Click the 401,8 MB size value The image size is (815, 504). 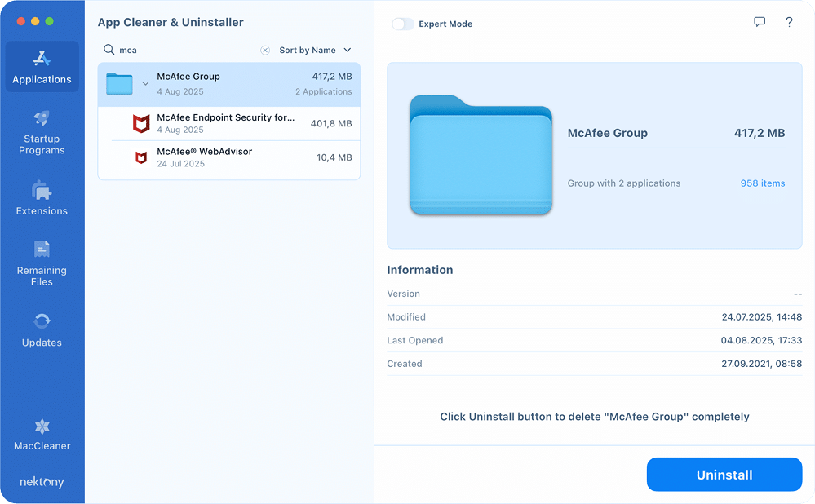coord(331,123)
